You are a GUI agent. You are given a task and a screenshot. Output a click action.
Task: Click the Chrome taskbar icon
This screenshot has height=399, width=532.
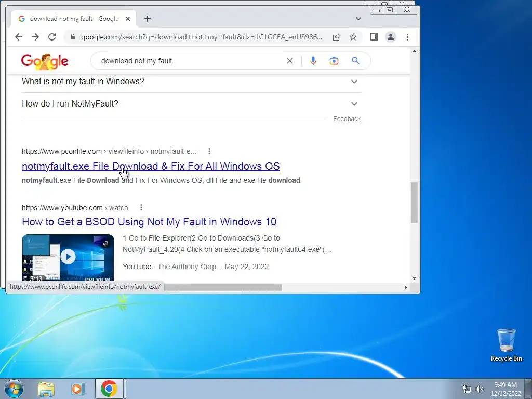(x=109, y=389)
